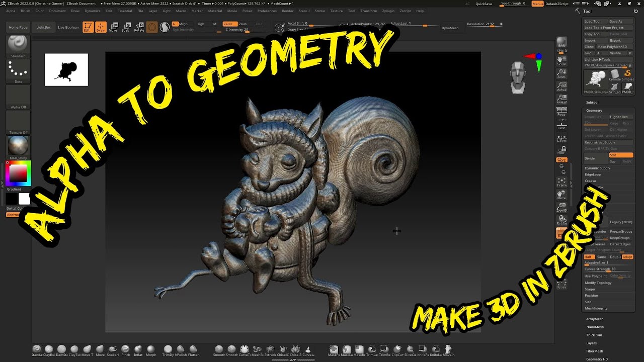The width and height of the screenshot is (644, 362).
Task: Activate Edit mode button
Action: tap(88, 27)
